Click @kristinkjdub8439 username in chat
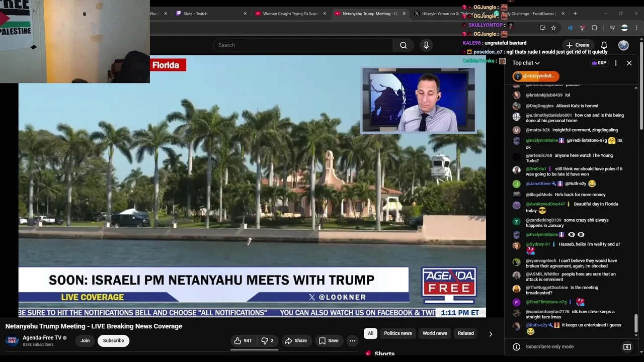644x362 pixels. (x=544, y=95)
